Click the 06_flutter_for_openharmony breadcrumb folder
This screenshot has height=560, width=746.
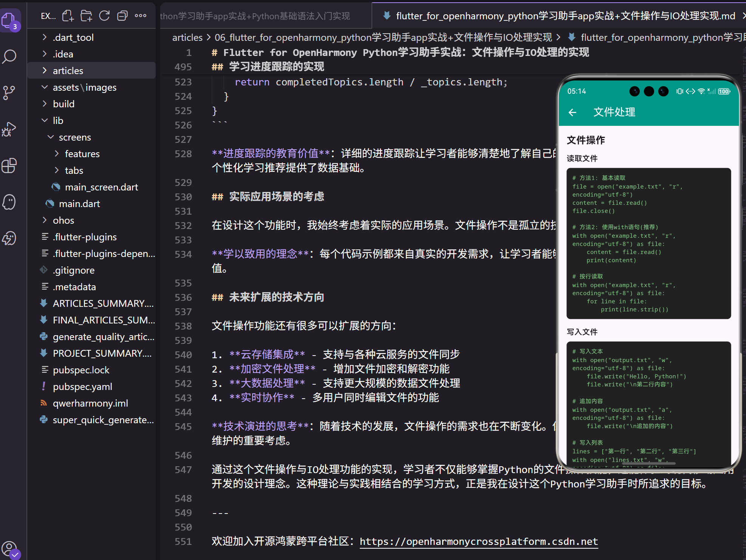click(x=383, y=37)
